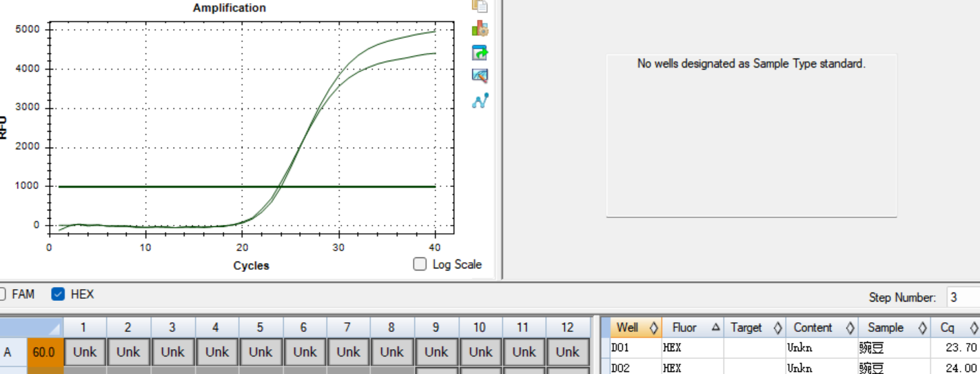Image resolution: width=980 pixels, height=374 pixels.
Task: Sort results by the Content column header
Action: coord(821,328)
